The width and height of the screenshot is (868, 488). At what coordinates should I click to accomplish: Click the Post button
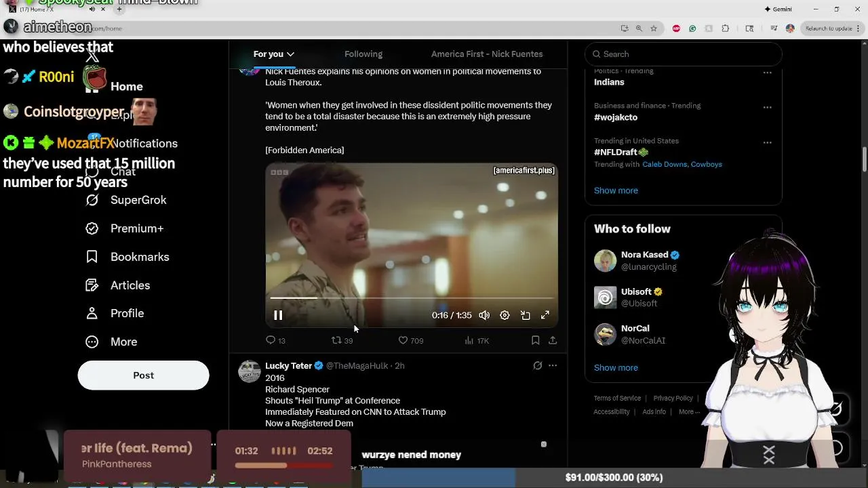click(x=143, y=375)
